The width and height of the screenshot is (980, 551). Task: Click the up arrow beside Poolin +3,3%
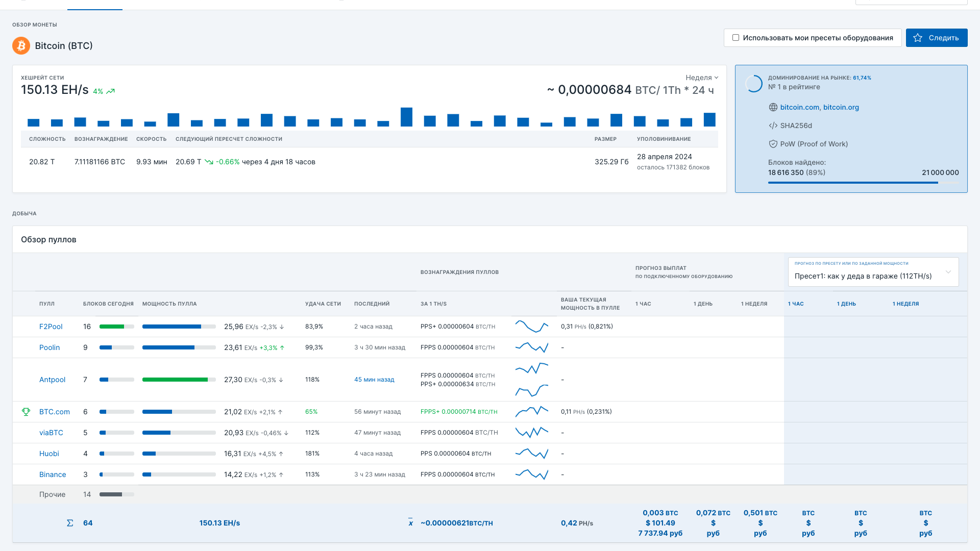pos(282,348)
